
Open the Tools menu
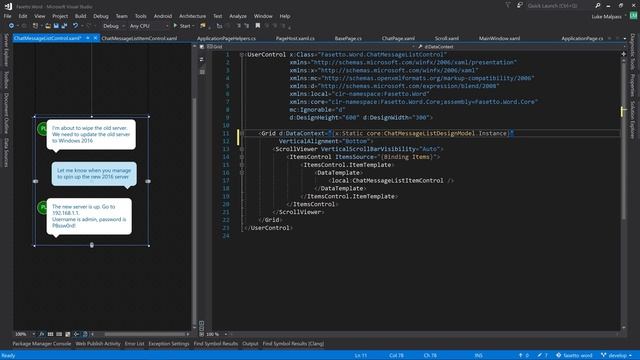pyautogui.click(x=140, y=16)
